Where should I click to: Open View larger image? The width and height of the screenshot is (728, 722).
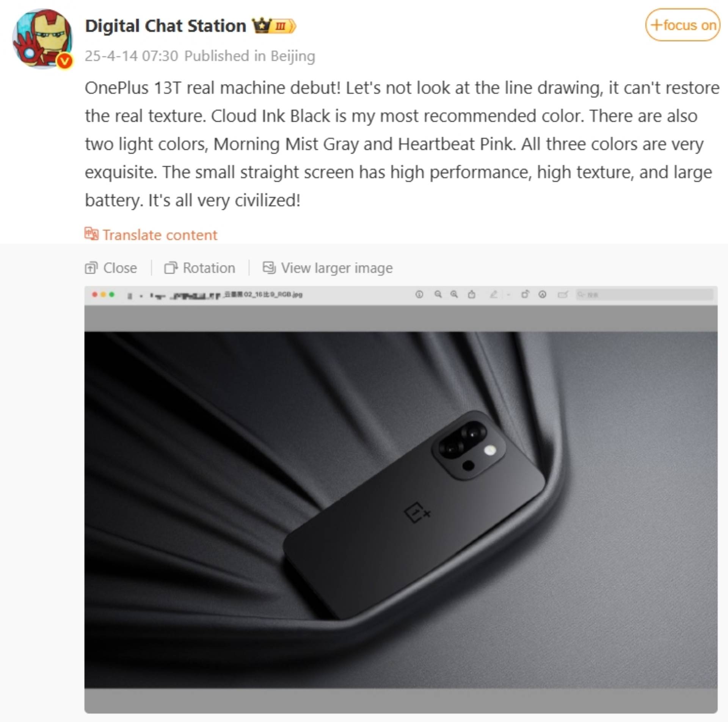tap(328, 268)
